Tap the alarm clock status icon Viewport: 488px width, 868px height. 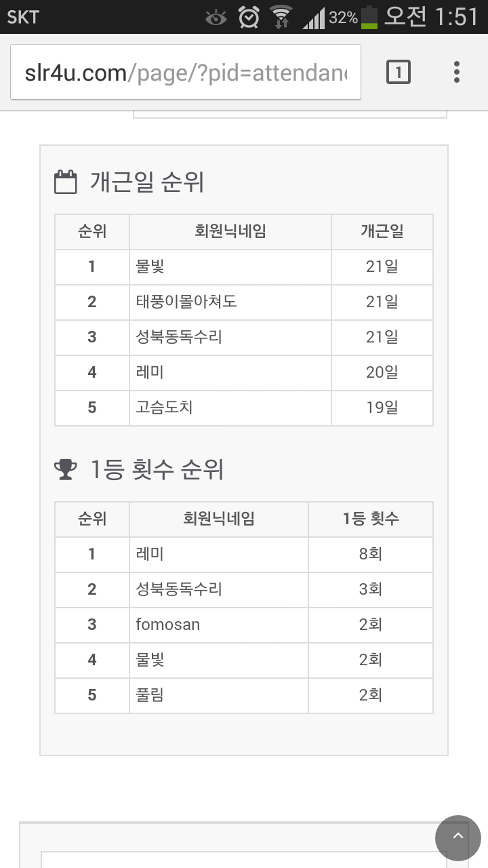pos(249,17)
